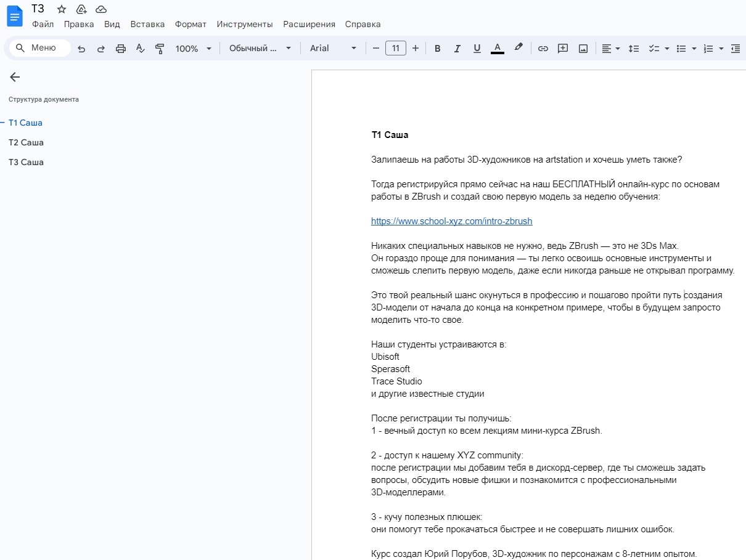The width and height of the screenshot is (746, 560).
Task: Redo the last action
Action: coord(101,49)
